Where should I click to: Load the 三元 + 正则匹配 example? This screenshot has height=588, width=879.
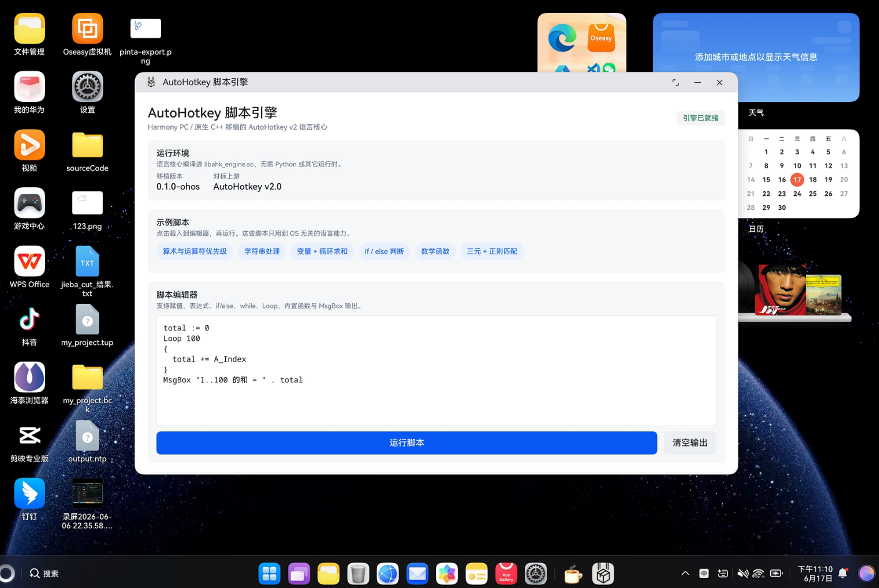click(492, 251)
